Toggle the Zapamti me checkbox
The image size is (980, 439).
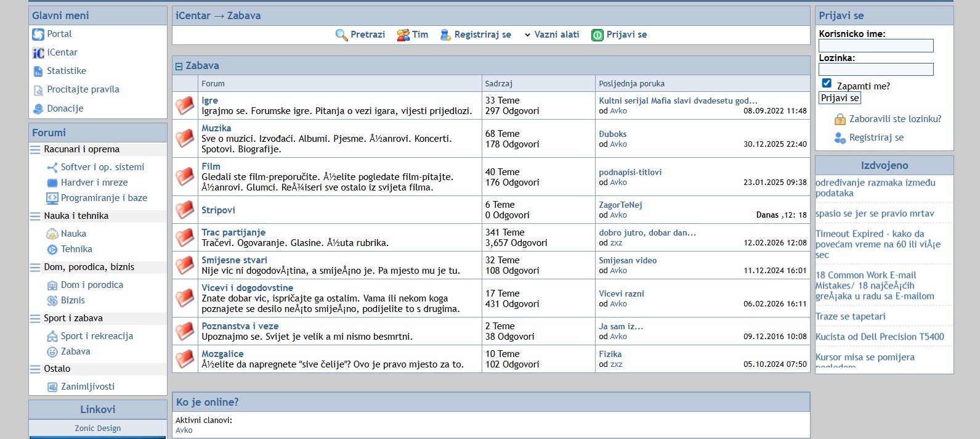tap(827, 83)
